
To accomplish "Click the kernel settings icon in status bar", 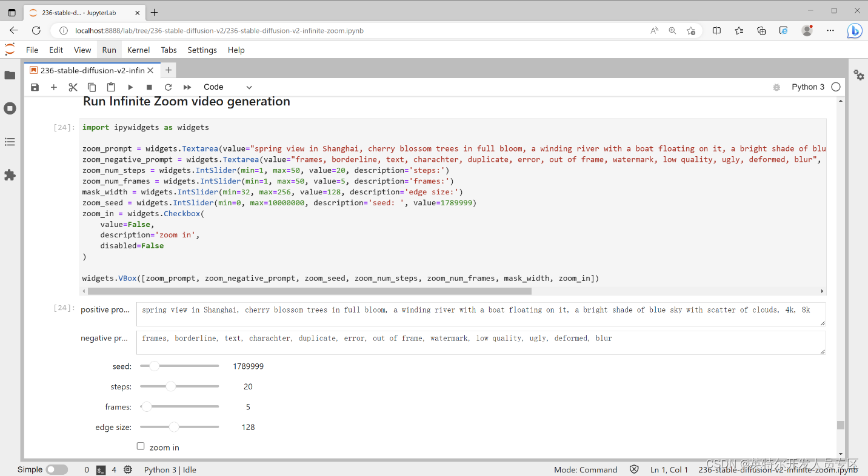I will tap(128, 470).
